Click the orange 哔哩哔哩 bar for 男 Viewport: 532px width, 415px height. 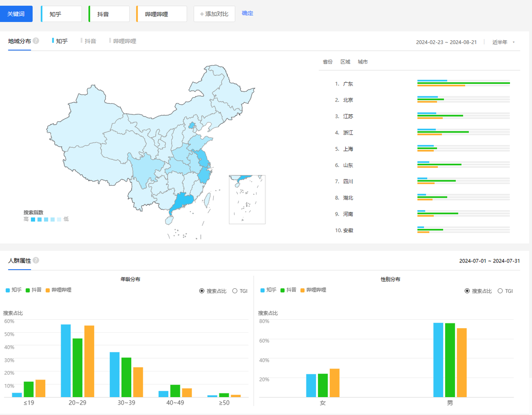(x=462, y=363)
